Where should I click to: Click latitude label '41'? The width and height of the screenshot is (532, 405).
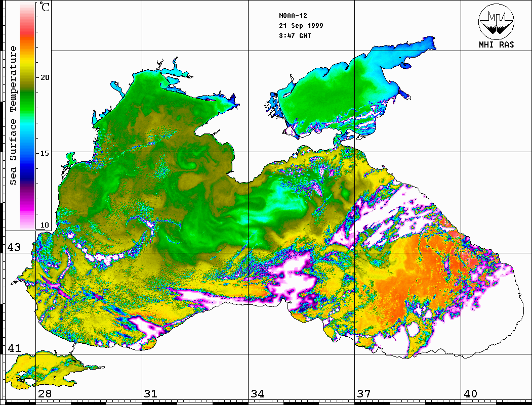pyautogui.click(x=14, y=348)
